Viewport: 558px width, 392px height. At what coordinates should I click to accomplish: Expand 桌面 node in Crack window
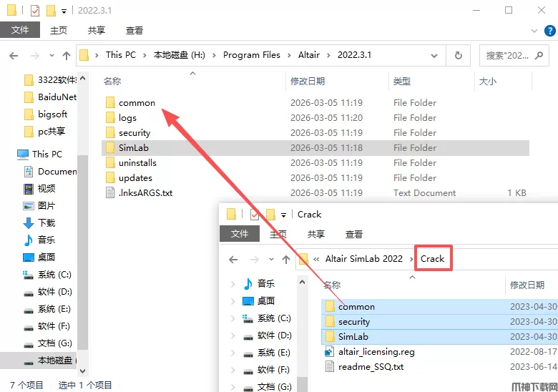coord(232,301)
